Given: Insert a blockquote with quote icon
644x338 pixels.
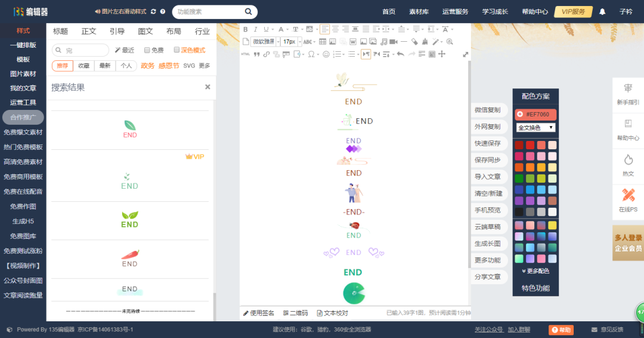Looking at the screenshot, I should click(x=256, y=54).
